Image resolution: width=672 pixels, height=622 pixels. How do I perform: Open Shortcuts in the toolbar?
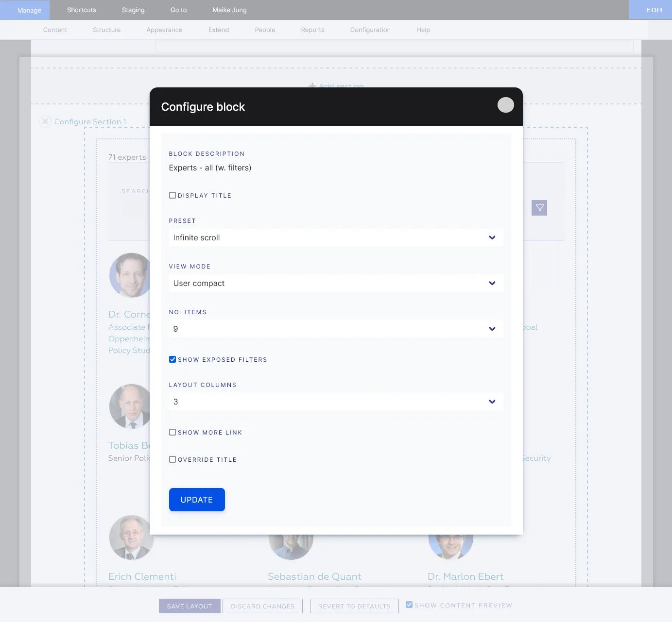pyautogui.click(x=82, y=10)
